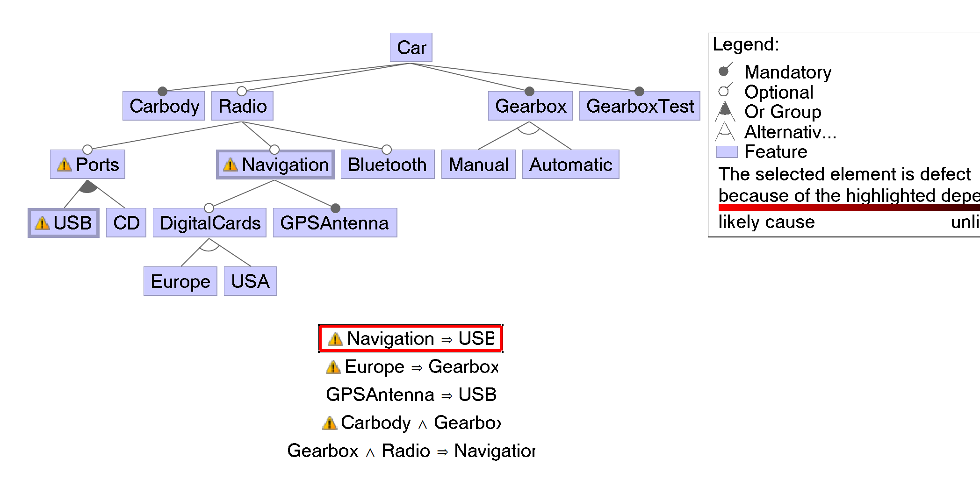
Task: Select the Bluetooth feature box
Action: point(388,164)
